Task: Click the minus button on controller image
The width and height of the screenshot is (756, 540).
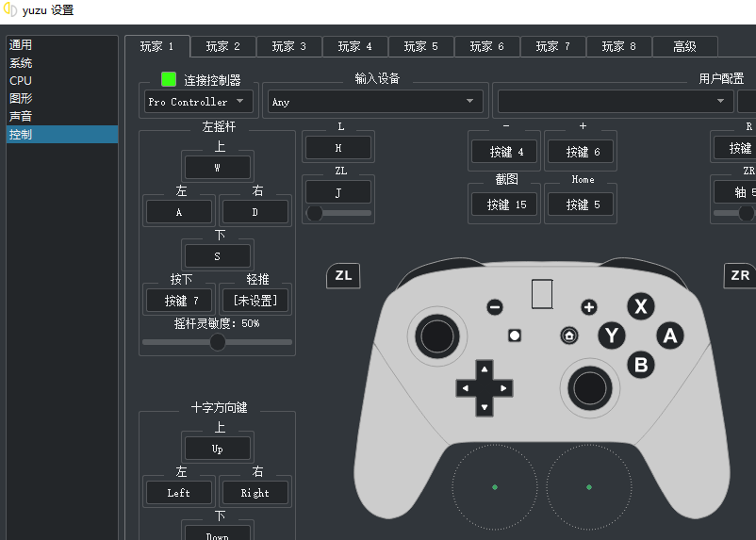Action: click(x=495, y=307)
